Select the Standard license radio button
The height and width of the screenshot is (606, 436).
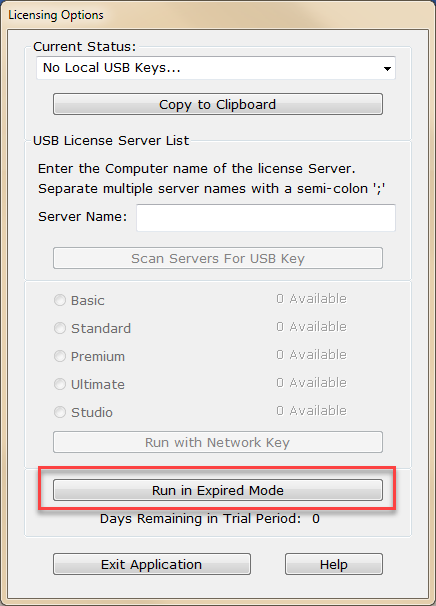click(60, 328)
